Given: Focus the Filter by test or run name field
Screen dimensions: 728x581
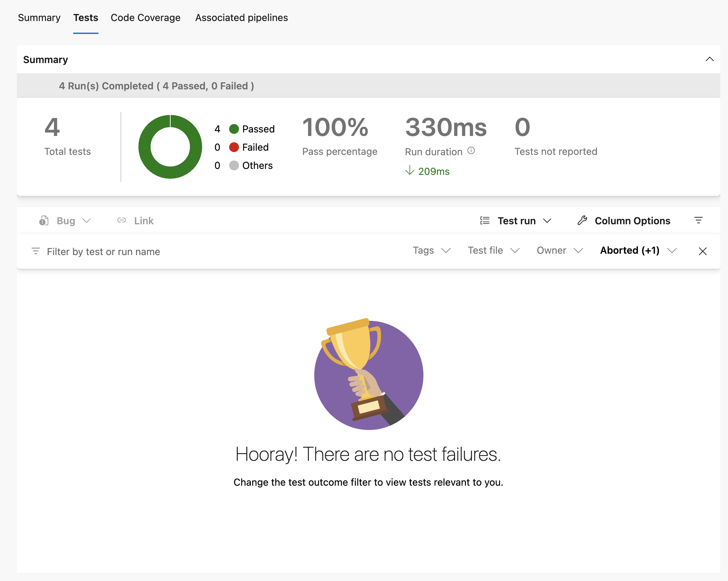Looking at the screenshot, I should click(103, 252).
